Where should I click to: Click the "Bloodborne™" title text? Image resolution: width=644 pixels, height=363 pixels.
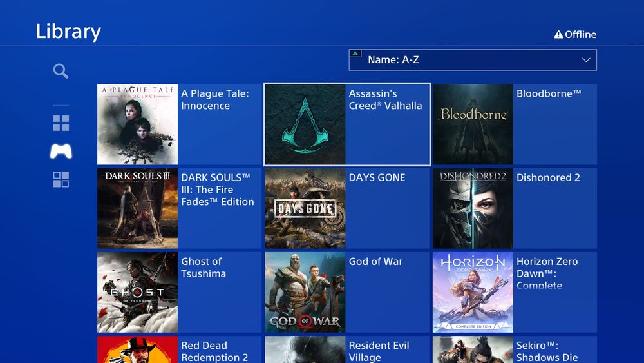pos(549,93)
